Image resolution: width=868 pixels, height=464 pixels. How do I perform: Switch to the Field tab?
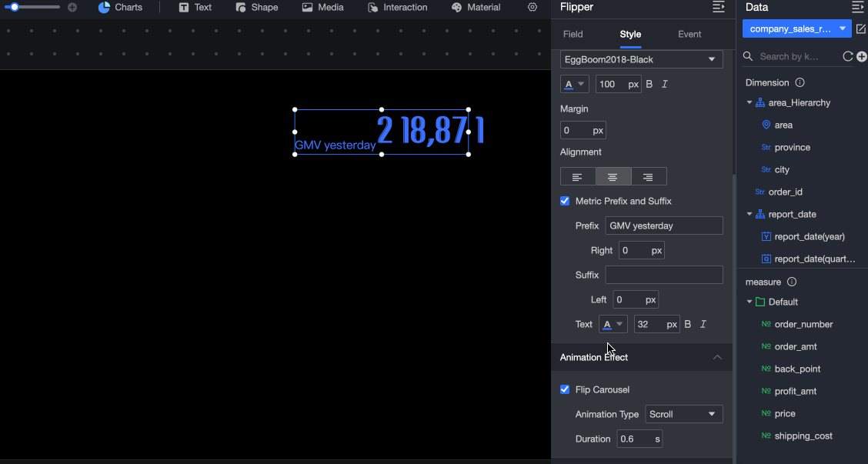tap(573, 35)
